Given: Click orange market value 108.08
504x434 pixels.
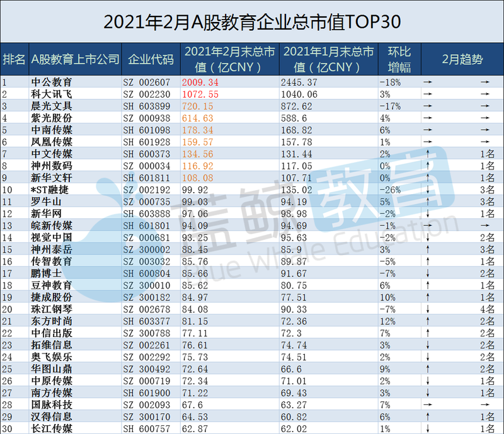Looking at the screenshot, I should [x=198, y=178].
